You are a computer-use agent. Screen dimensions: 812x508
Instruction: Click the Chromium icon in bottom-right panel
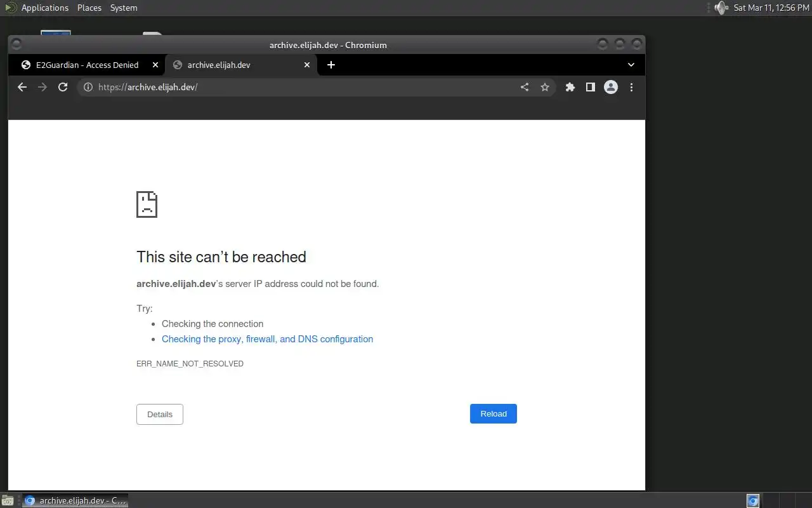(x=753, y=500)
